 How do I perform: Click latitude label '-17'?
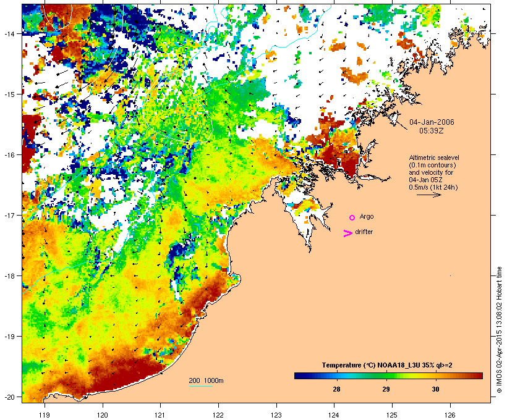pos(9,215)
